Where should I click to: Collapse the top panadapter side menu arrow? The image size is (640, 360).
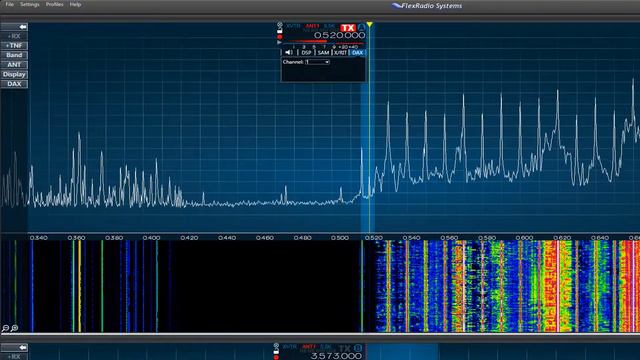click(x=14, y=27)
